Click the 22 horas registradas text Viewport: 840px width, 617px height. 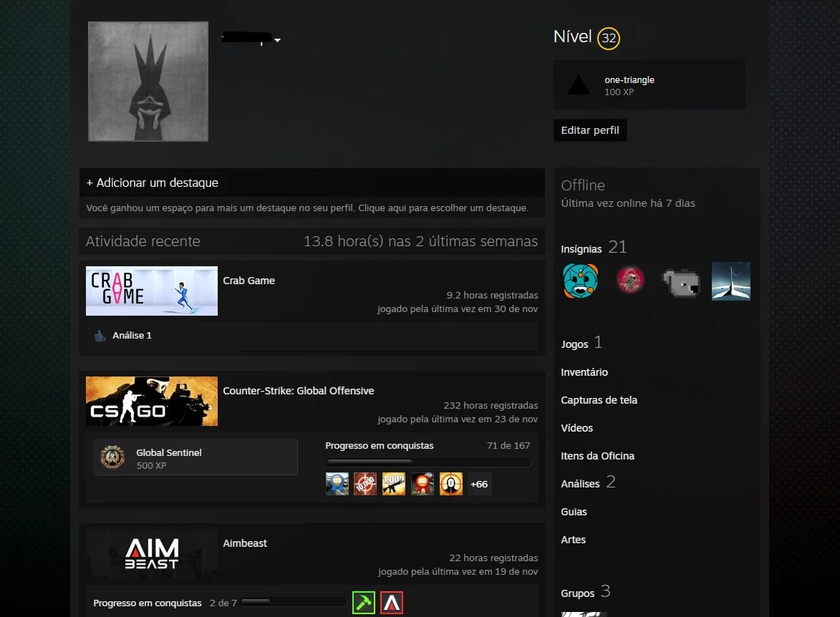(x=493, y=558)
